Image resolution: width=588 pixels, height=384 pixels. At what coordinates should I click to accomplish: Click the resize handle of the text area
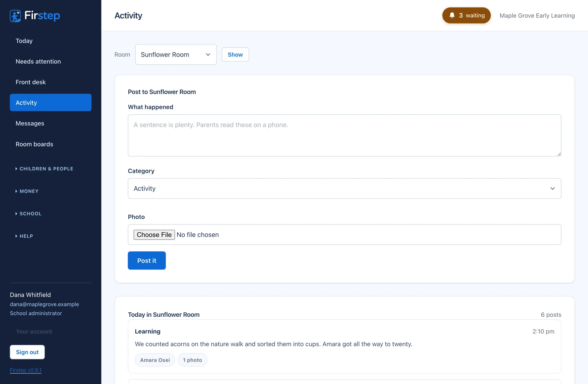pos(559,154)
